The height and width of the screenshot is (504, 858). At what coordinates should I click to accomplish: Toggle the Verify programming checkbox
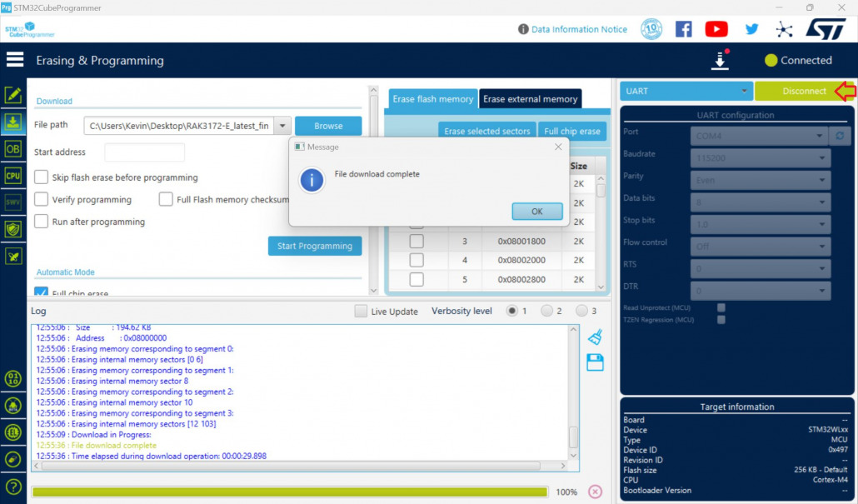click(41, 200)
